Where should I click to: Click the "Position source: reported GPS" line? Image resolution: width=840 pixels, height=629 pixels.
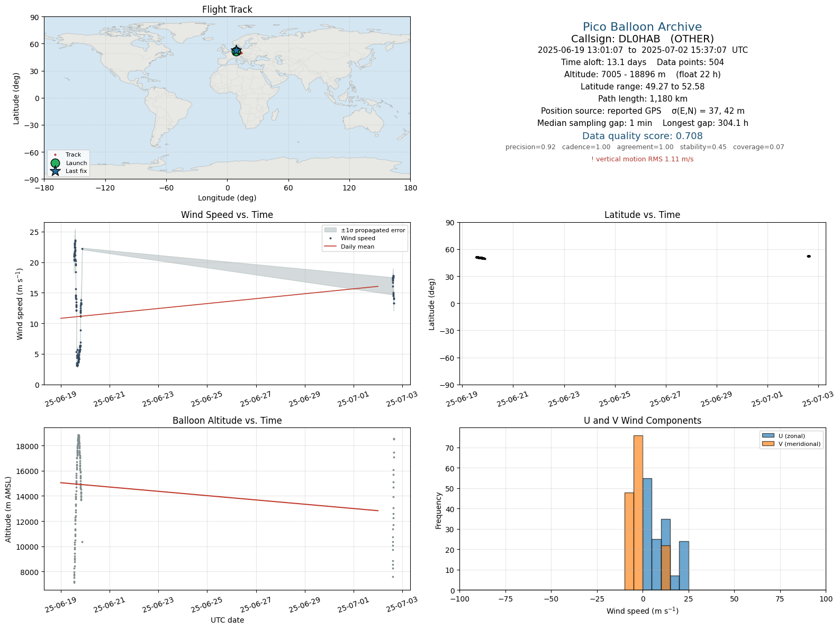click(643, 111)
